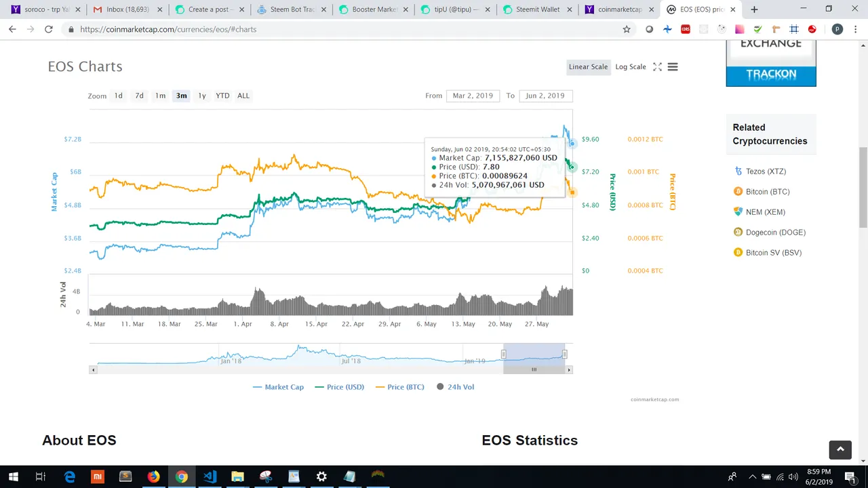Open Task View on taskbar

point(41,477)
